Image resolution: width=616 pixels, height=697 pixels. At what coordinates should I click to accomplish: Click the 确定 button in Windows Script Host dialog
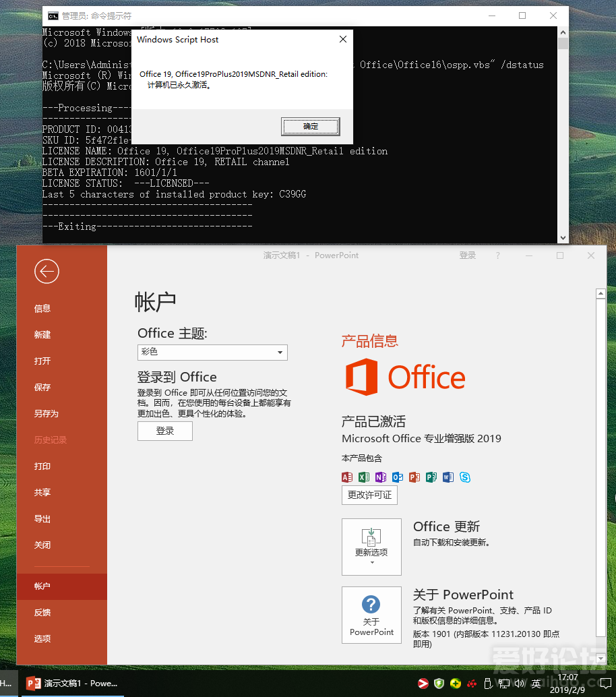310,126
